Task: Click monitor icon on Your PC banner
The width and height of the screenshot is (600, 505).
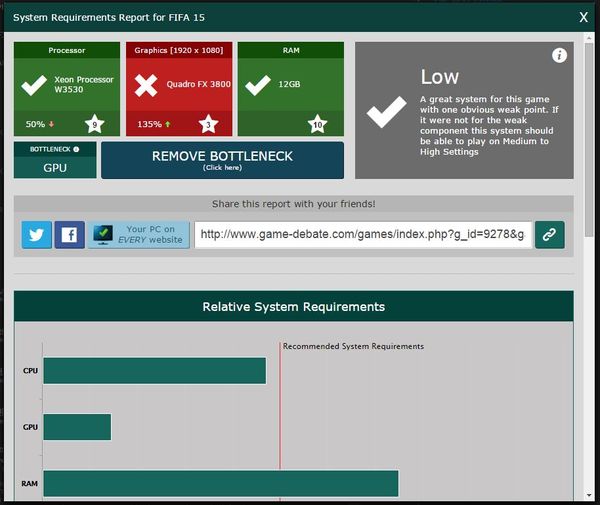Action: coord(103,235)
